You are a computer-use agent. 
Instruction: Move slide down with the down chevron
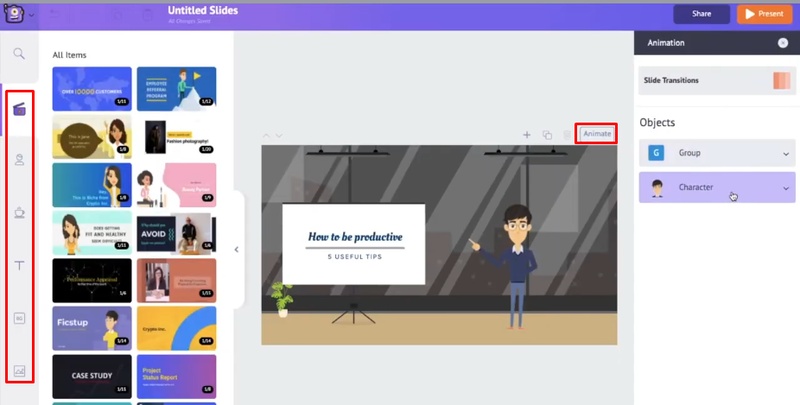tap(279, 136)
